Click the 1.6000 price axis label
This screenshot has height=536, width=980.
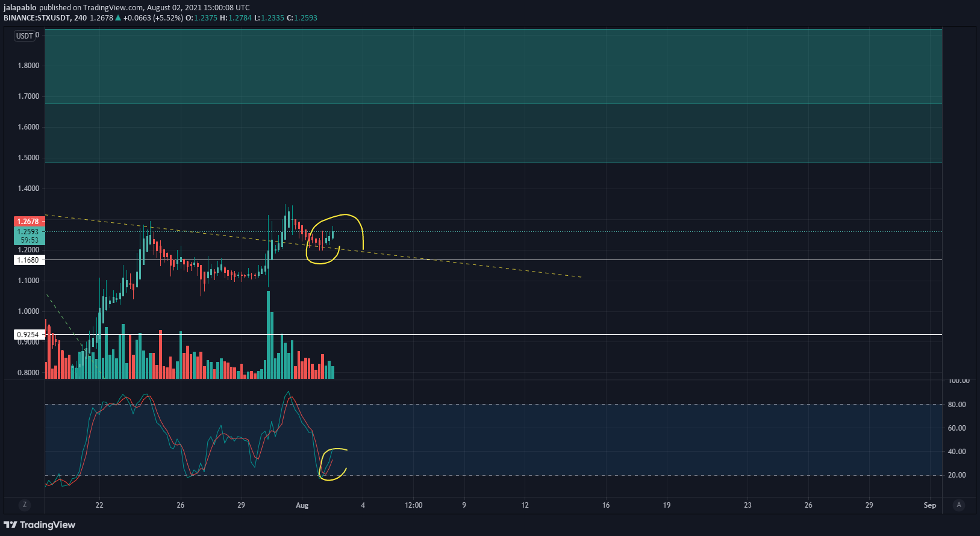(x=28, y=127)
